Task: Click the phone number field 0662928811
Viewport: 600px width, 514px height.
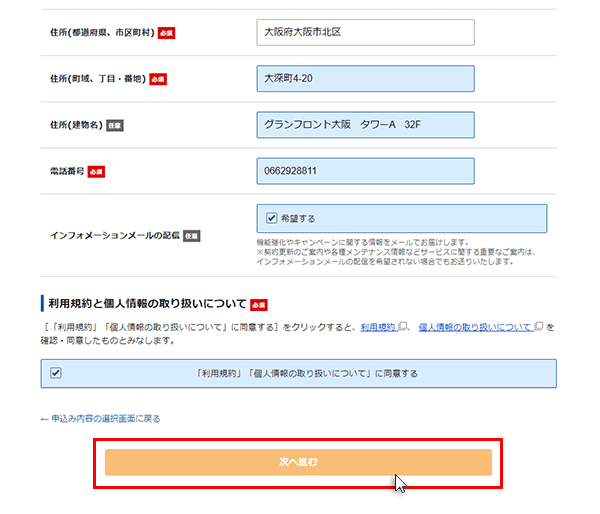Action: click(364, 171)
